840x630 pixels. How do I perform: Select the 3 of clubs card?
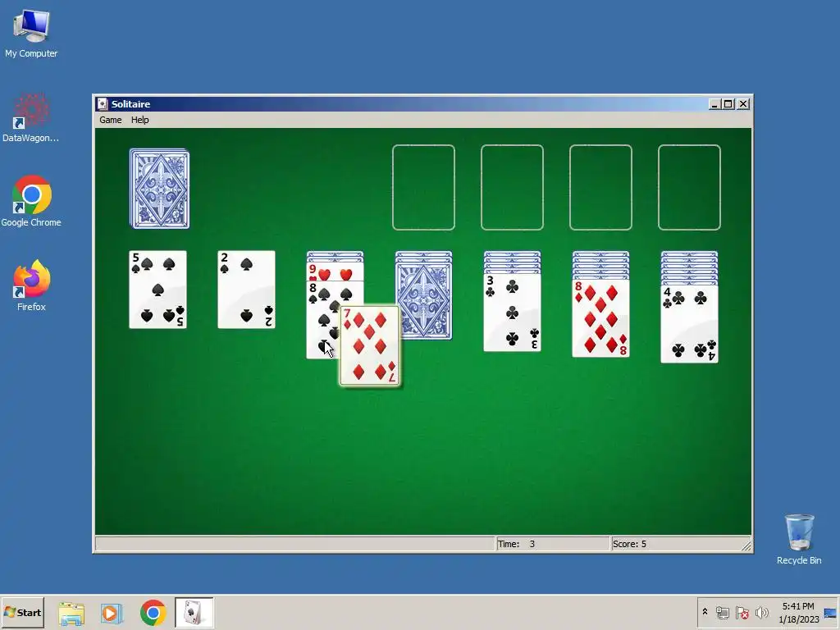pyautogui.click(x=512, y=313)
